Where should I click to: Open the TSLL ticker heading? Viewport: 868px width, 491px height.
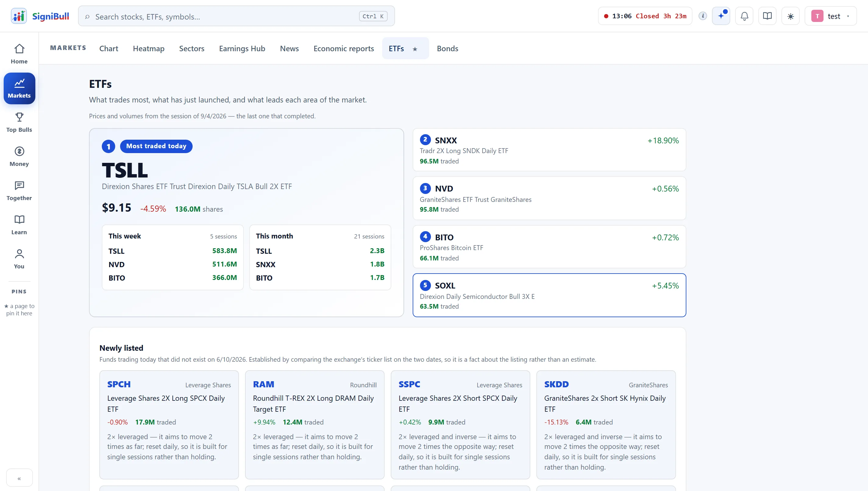pos(125,170)
